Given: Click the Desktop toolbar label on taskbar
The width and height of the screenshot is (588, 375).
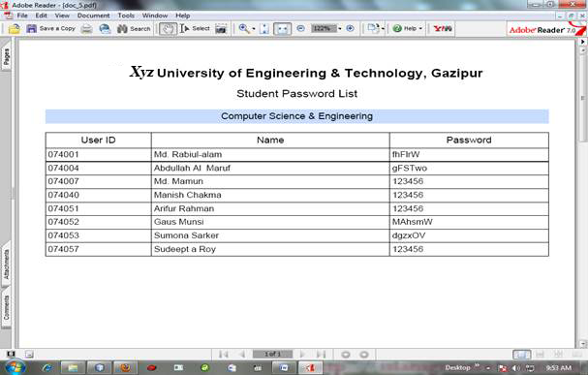Looking at the screenshot, I should [x=458, y=368].
